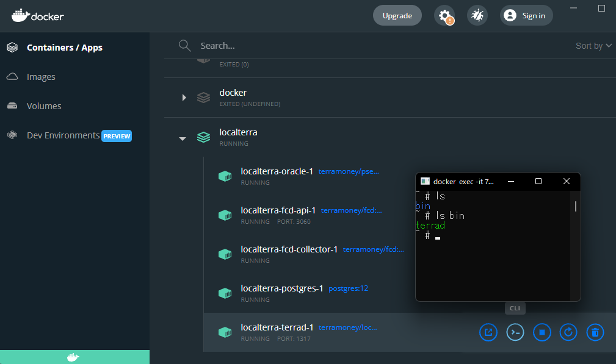Restart the localterra-terrad-1 container

[x=568, y=332]
